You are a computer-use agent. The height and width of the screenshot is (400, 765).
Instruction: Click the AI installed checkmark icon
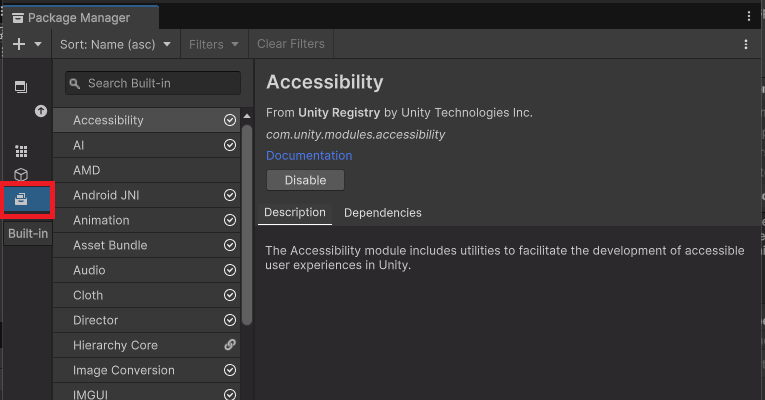[230, 145]
